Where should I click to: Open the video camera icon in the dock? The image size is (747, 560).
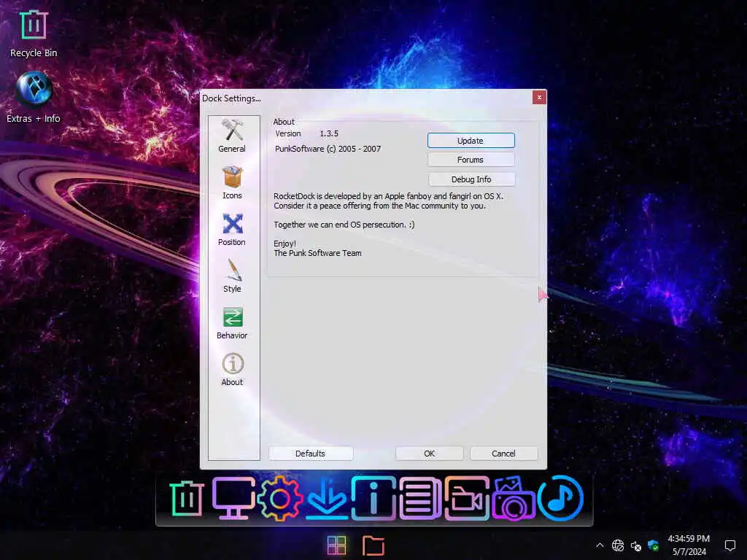[467, 498]
